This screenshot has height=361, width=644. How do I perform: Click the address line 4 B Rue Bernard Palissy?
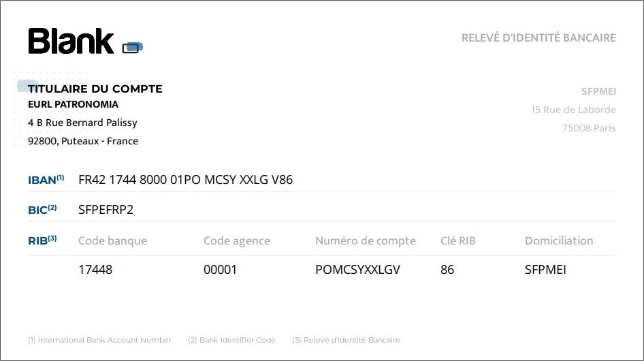[x=82, y=123]
